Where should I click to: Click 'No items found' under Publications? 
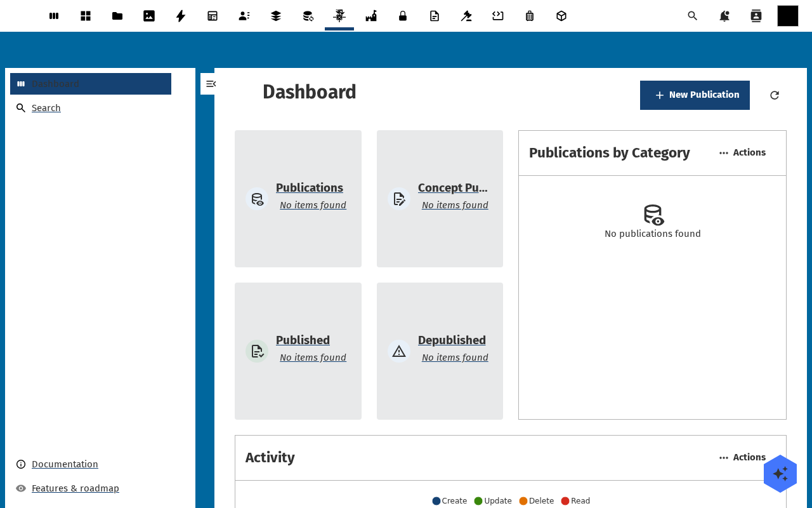click(313, 205)
